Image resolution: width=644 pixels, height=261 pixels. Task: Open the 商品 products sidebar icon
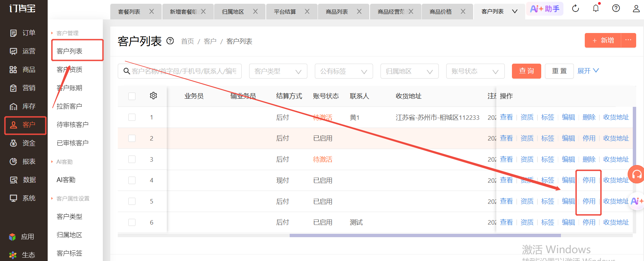coord(13,70)
